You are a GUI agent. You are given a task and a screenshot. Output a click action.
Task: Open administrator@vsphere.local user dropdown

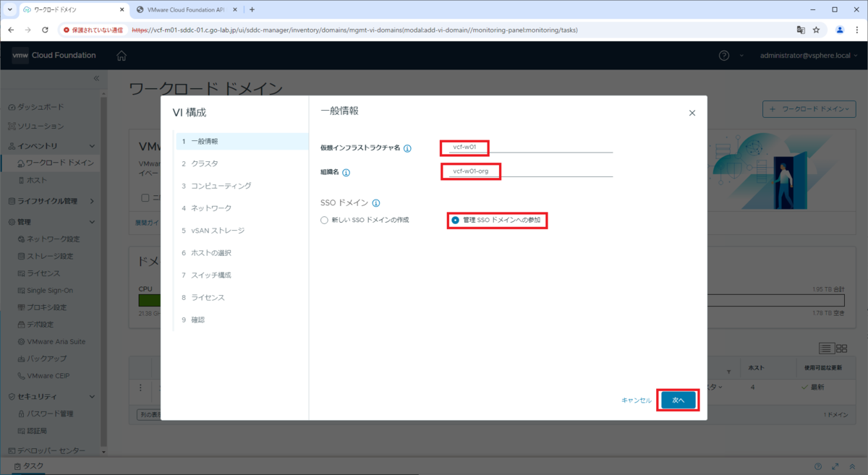click(x=809, y=56)
